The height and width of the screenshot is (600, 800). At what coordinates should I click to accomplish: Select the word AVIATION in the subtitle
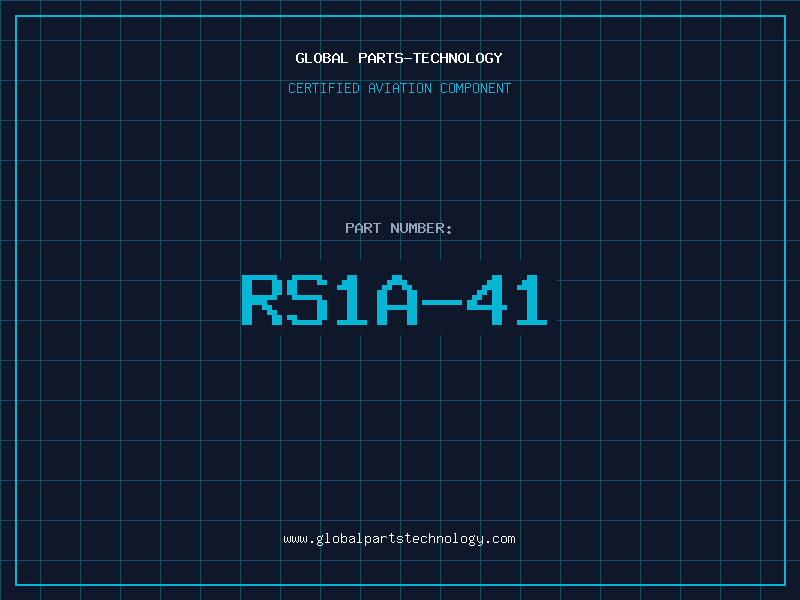tap(400, 88)
